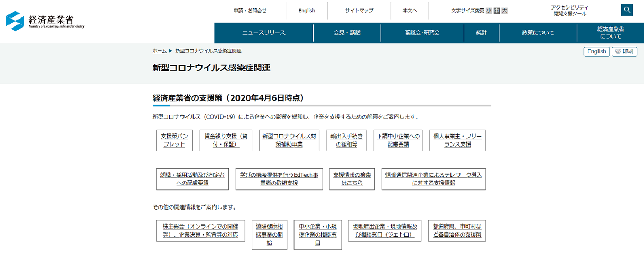Open the 個人事業主・フリーランス支援 link

[457, 140]
